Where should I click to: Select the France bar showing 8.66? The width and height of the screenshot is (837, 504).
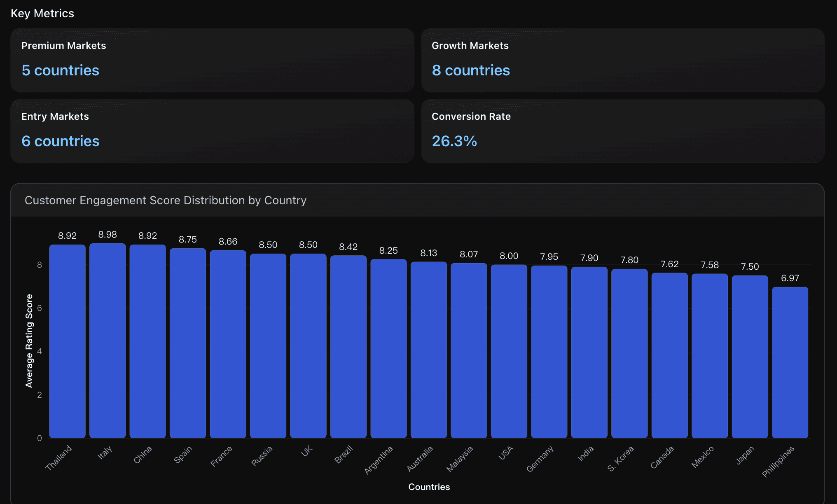(228, 344)
